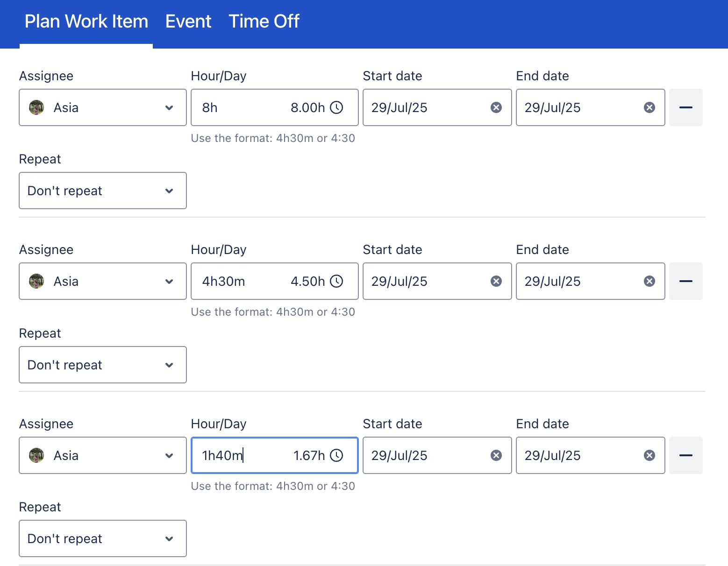Viewport: 728px width, 566px height.
Task: Open the second row's Repeat dropdown
Action: point(103,365)
